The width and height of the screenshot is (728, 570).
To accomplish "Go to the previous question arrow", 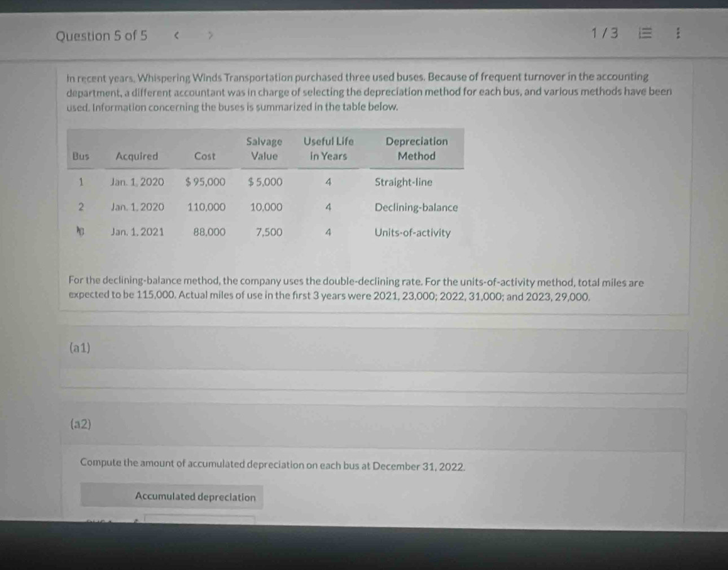I will click(177, 36).
